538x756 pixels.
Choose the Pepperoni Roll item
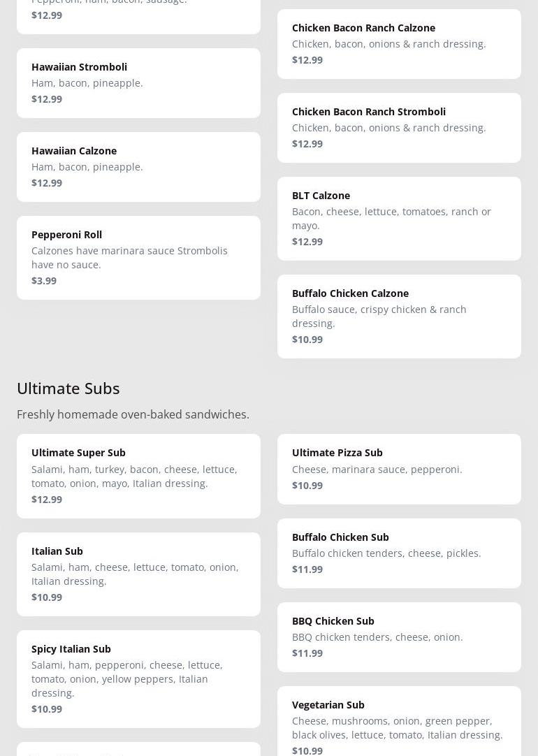coord(138,257)
